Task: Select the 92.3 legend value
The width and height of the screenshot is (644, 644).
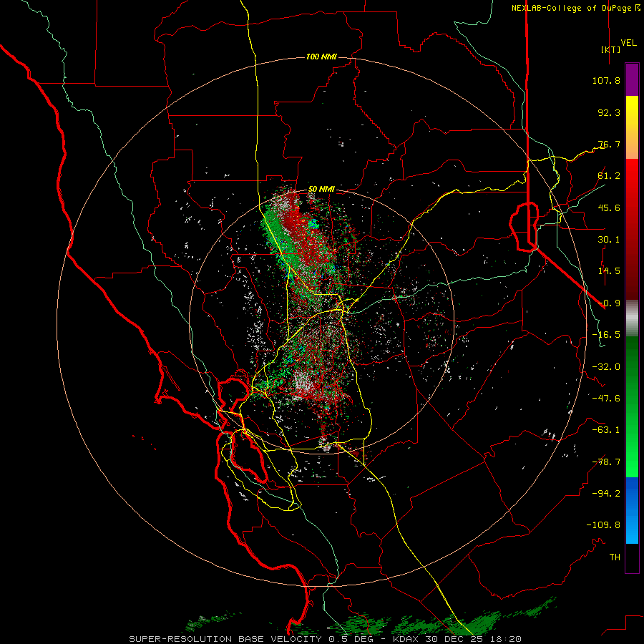Action: (609, 112)
